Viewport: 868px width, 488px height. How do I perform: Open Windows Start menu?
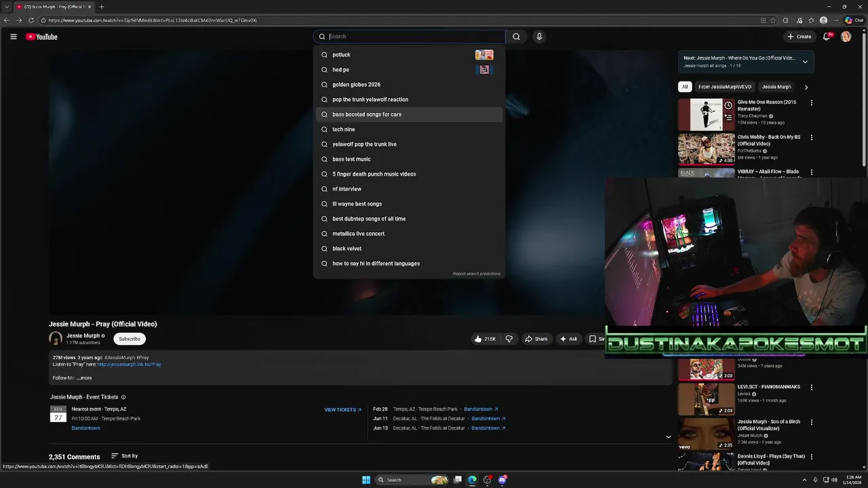tap(366, 480)
